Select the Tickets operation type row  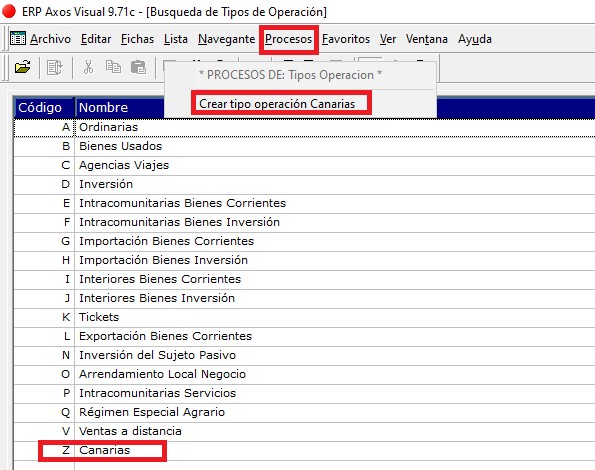point(304,318)
